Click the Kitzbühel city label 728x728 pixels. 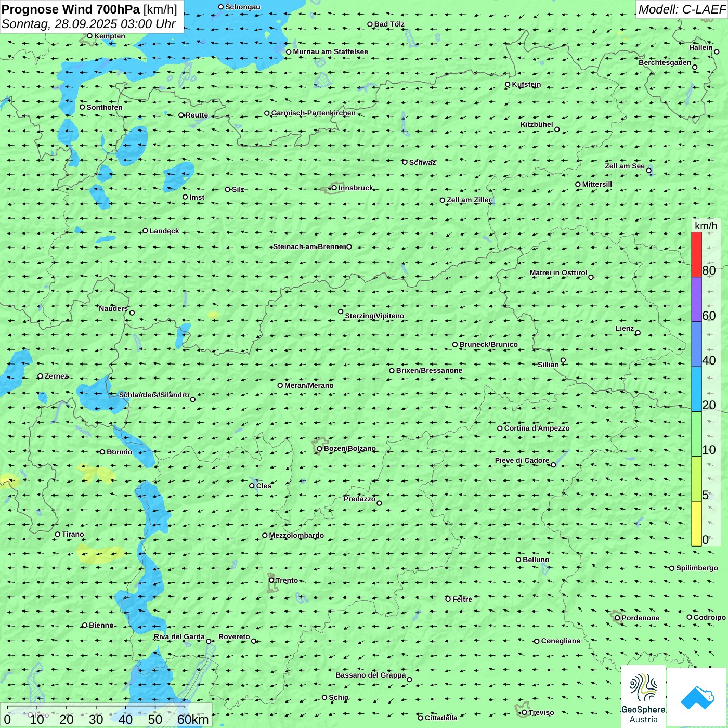tap(537, 124)
